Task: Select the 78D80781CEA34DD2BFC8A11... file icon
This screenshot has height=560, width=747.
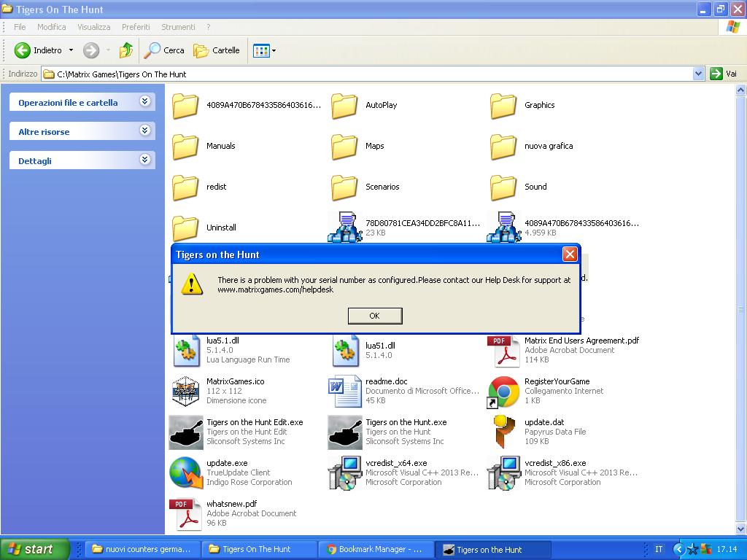Action: pos(345,227)
